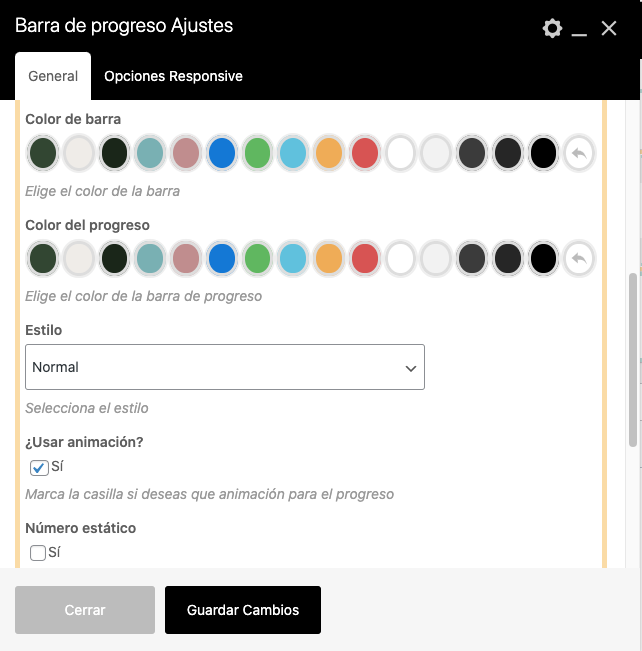The width and height of the screenshot is (642, 651).
Task: Open the Estilo dropdown
Action: (224, 367)
